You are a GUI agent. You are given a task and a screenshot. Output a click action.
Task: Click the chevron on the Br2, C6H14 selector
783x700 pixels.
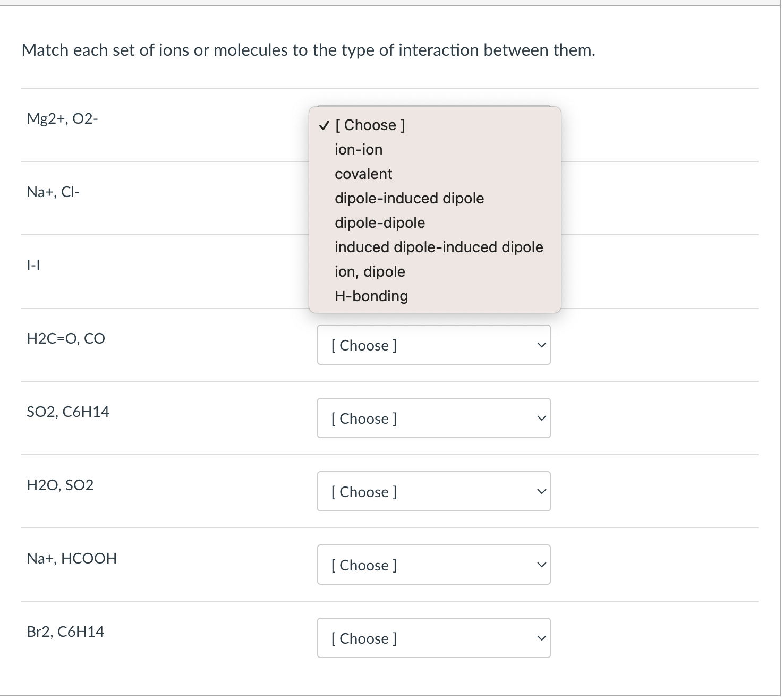541,638
